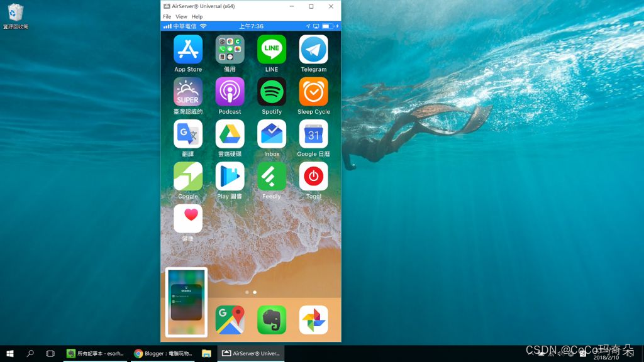Open Google Maps in the dock
Screen dimensions: 644x362
tap(230, 320)
